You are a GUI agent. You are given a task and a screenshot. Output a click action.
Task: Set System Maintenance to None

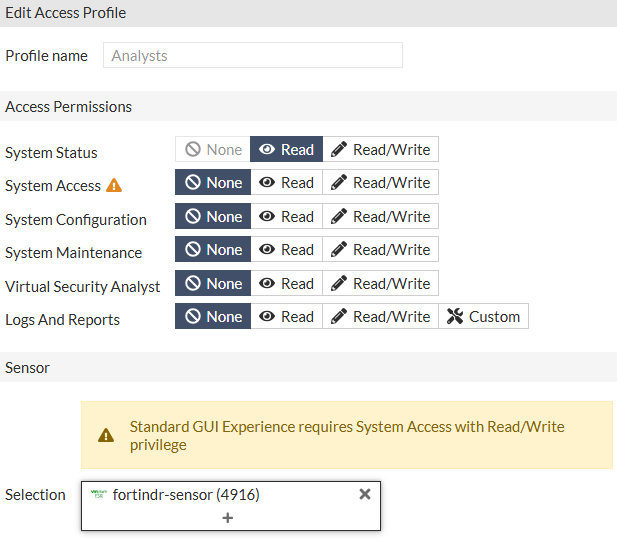click(x=213, y=249)
